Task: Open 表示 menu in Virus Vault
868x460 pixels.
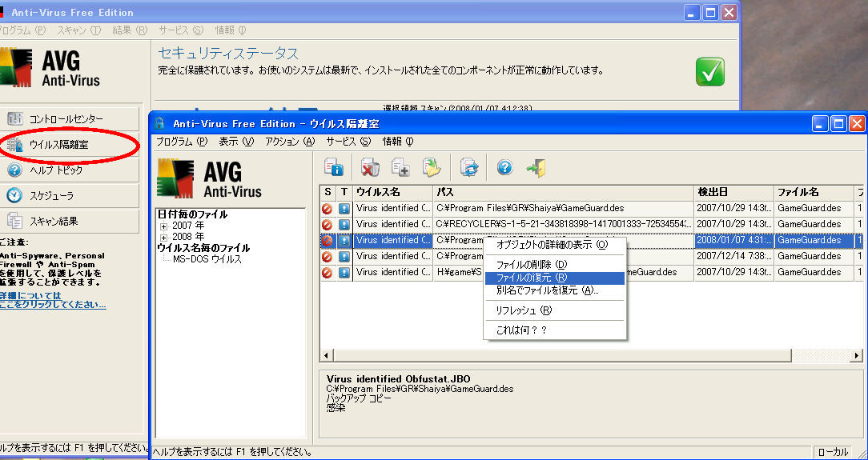Action: [236, 142]
